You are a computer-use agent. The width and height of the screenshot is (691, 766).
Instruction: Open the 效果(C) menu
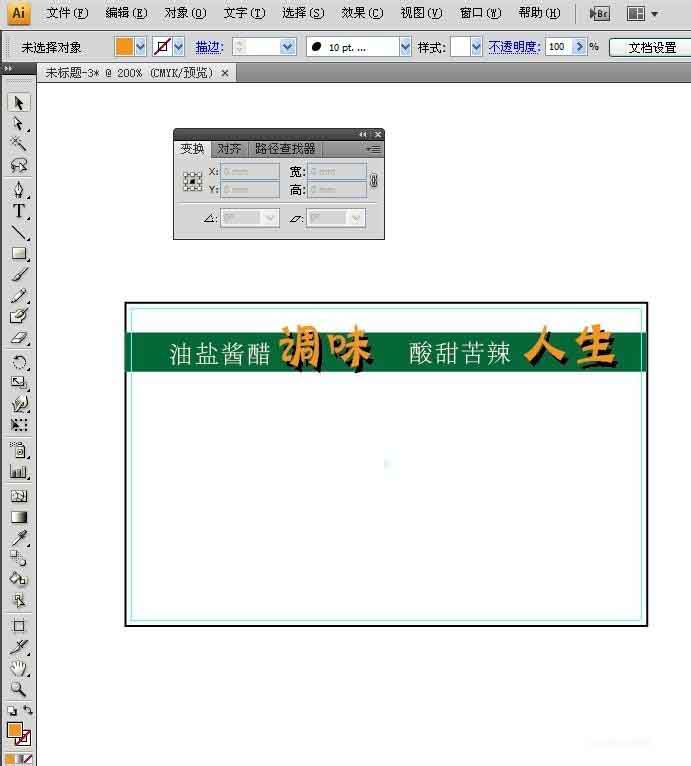click(362, 13)
